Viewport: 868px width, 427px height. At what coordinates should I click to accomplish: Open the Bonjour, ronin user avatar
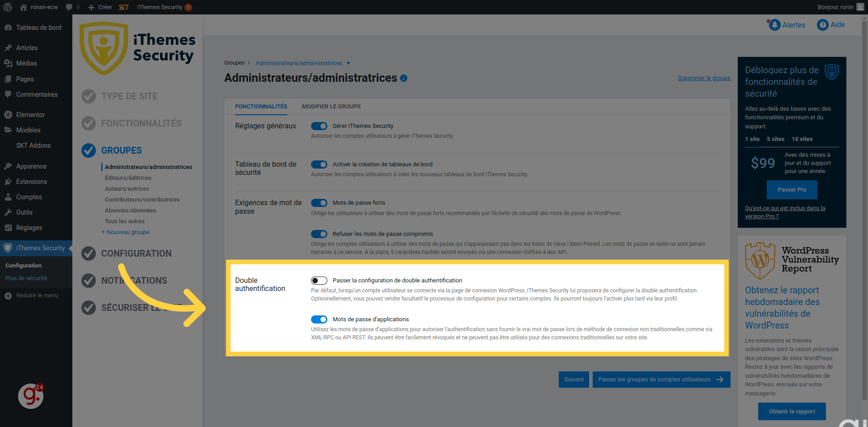point(860,7)
